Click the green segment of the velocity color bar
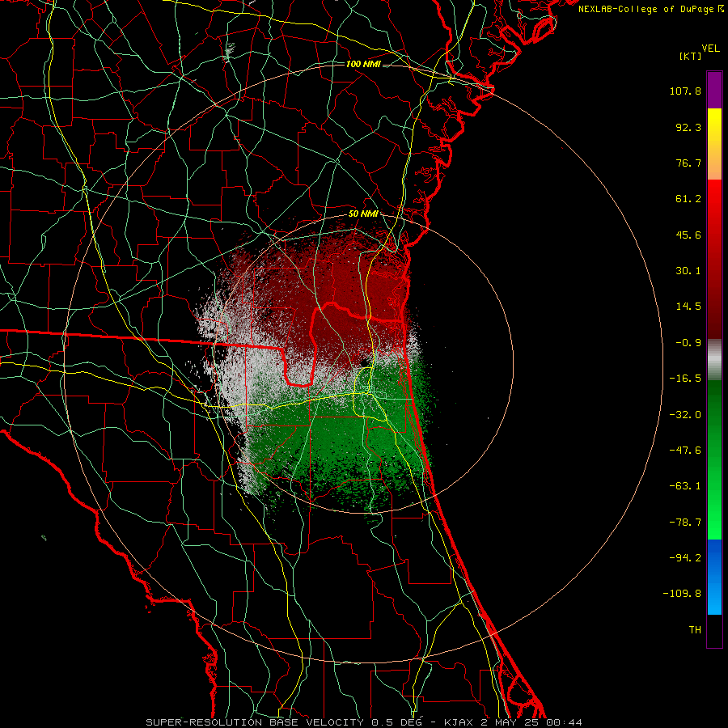The image size is (728, 728). point(714,459)
